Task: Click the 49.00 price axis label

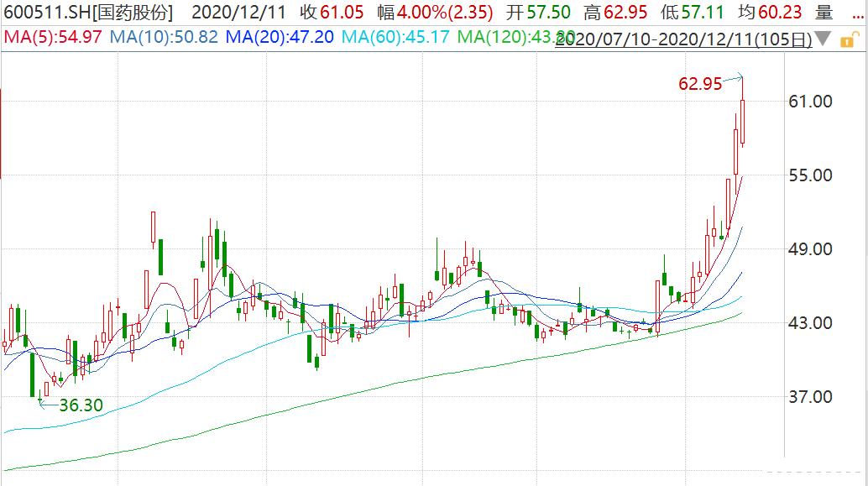Action: point(810,249)
